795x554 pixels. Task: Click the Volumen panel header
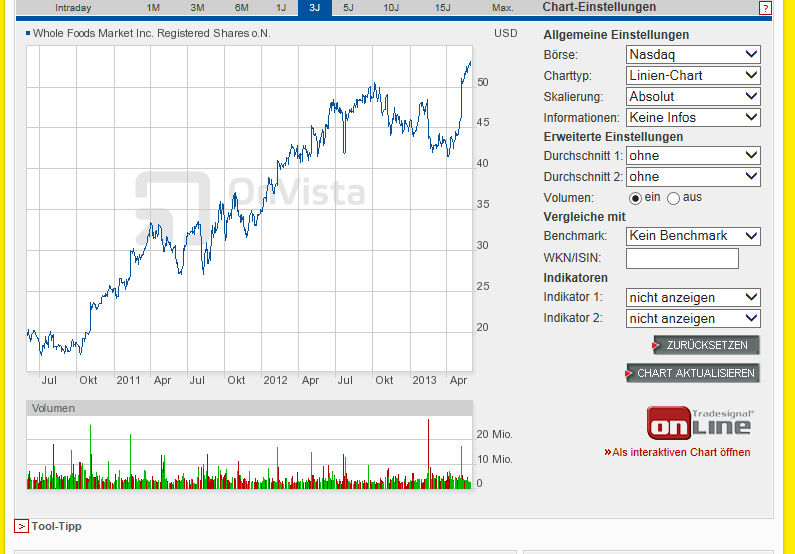[249, 408]
